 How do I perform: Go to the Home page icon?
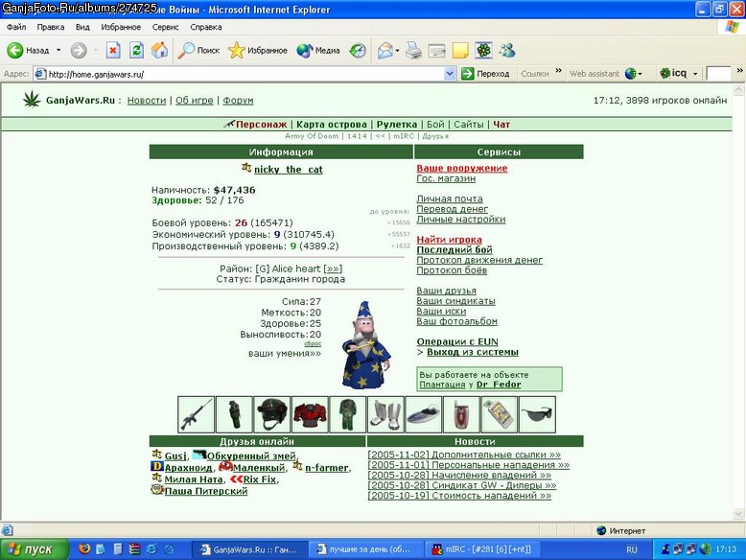click(160, 50)
